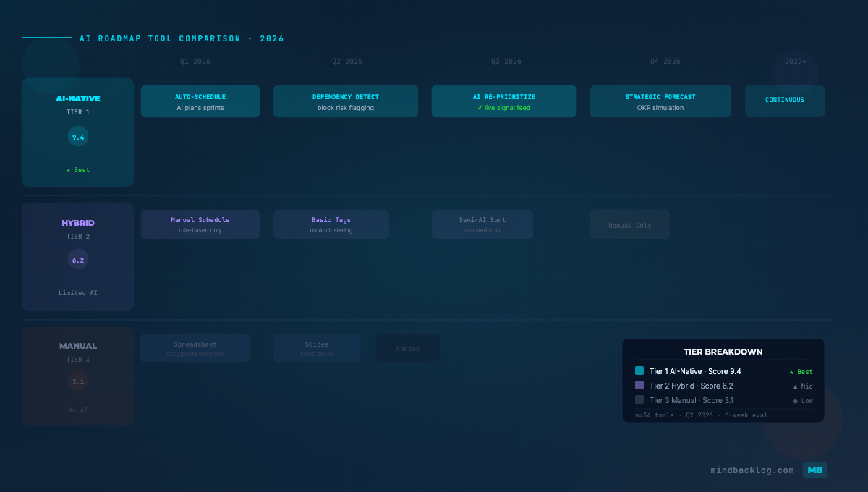Screen dimensions: 868x492
Task: Select the Q3 2026 column header
Action: [x=506, y=61]
